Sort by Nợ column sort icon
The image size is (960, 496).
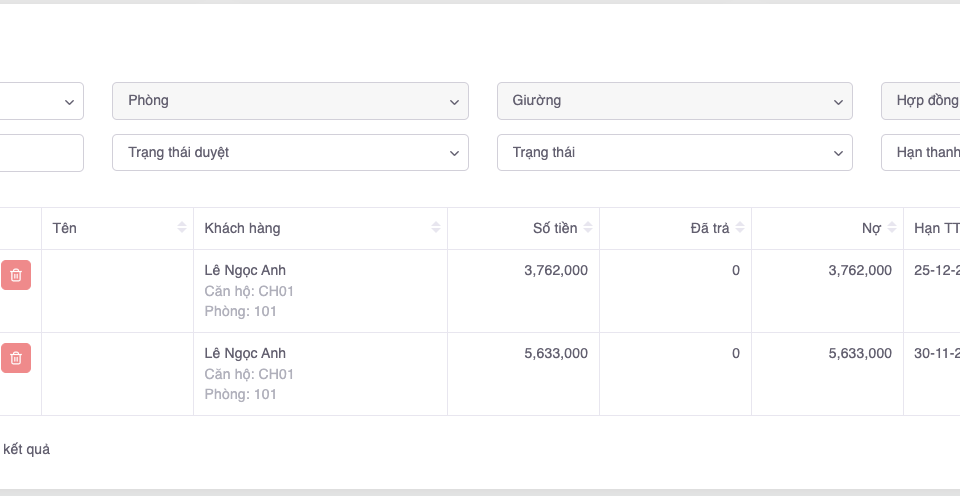click(x=892, y=228)
